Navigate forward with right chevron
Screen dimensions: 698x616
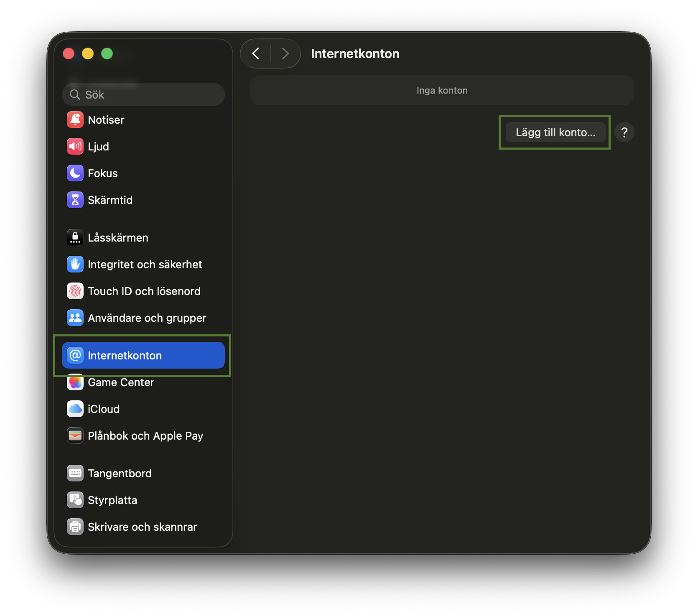285,53
